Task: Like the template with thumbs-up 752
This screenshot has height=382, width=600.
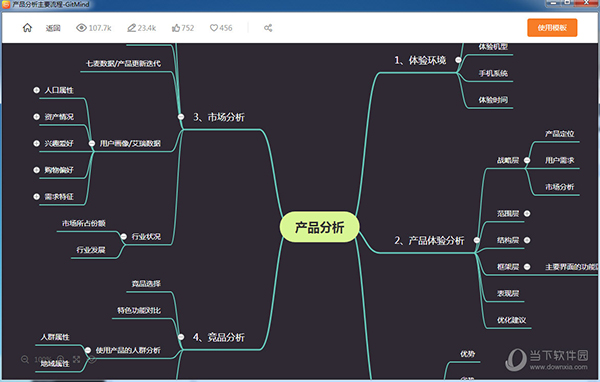Action: tap(176, 28)
